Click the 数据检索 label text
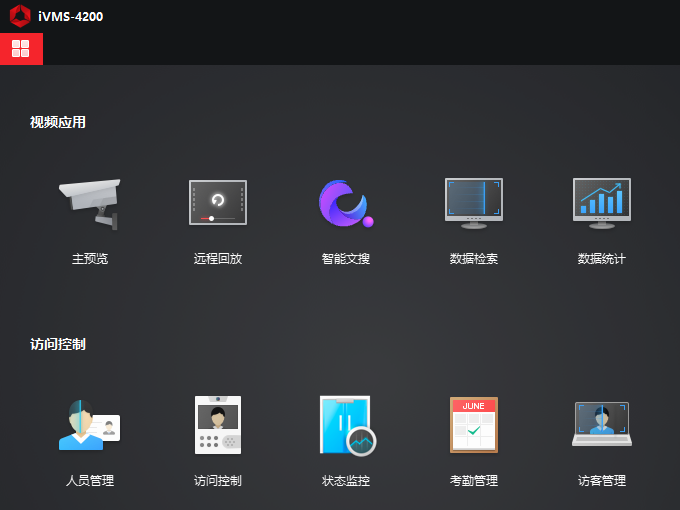Viewport: 680px width, 510px height. pos(474,259)
